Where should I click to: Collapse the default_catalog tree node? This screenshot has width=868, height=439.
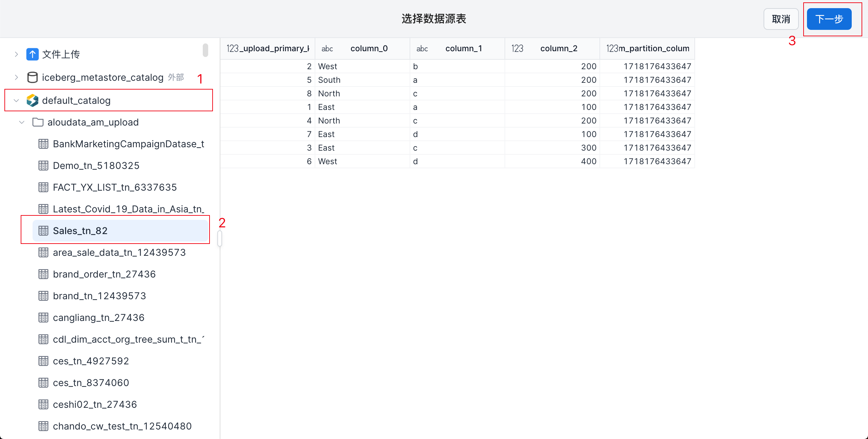[16, 100]
